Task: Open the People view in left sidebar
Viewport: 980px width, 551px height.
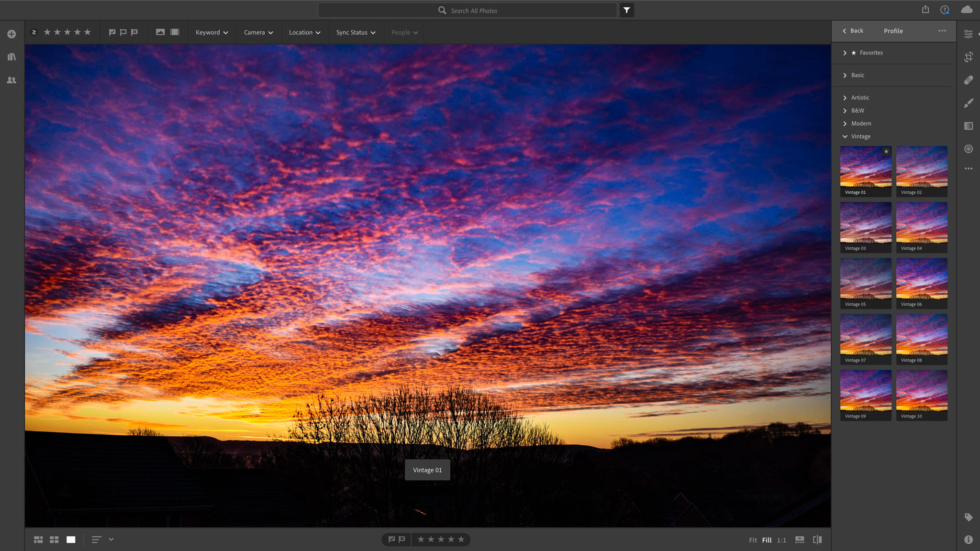Action: (x=11, y=80)
